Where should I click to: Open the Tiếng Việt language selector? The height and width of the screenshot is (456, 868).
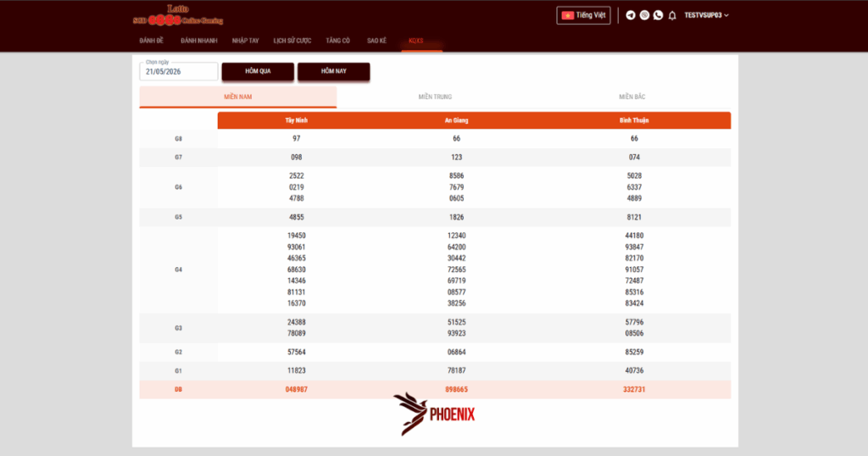pos(583,15)
